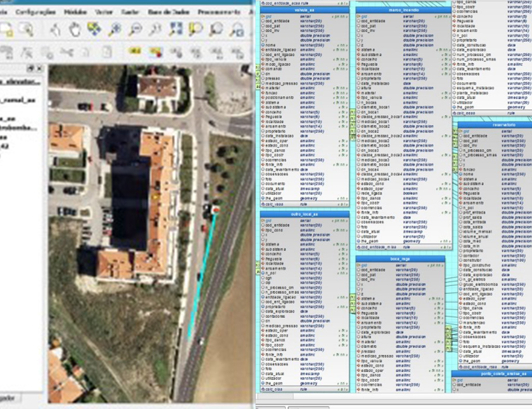The width and height of the screenshot is (532, 409).
Task: Click the Zoom to Selection icon
Action: click(x=196, y=30)
